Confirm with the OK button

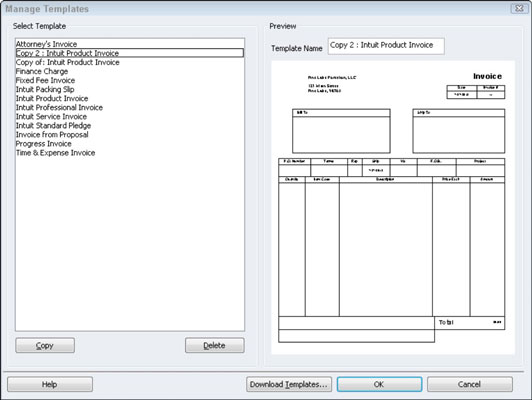[x=379, y=384]
